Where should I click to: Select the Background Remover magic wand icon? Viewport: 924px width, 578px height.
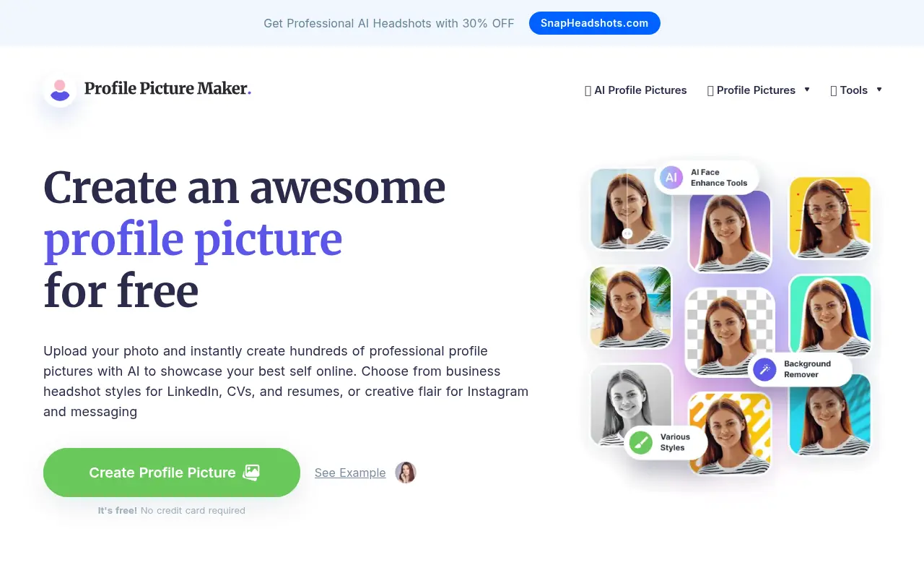tap(764, 369)
